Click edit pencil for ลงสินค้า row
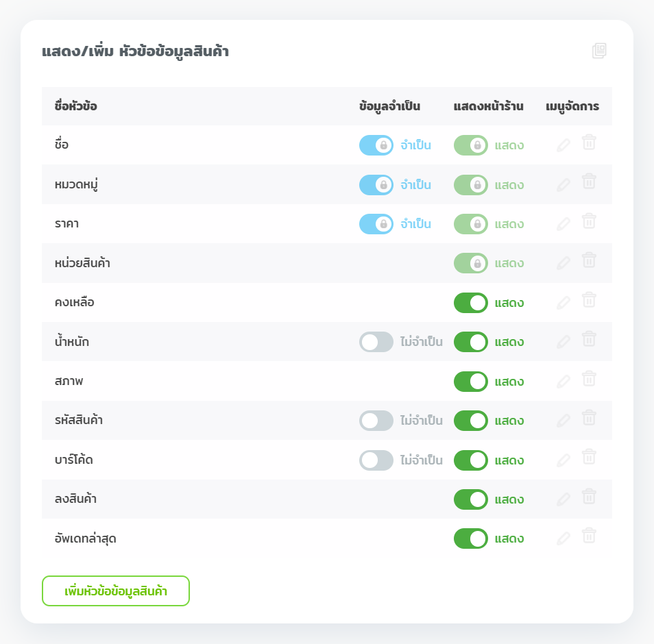 tap(564, 499)
